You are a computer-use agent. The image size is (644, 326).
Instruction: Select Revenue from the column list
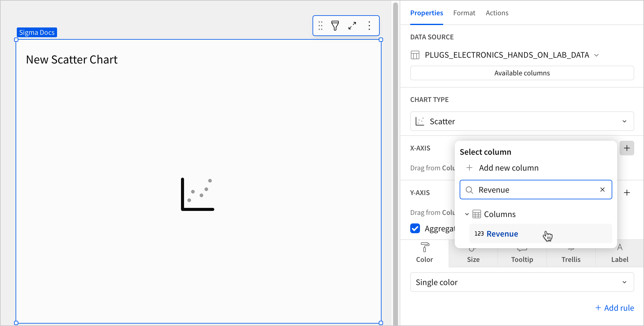[502, 234]
